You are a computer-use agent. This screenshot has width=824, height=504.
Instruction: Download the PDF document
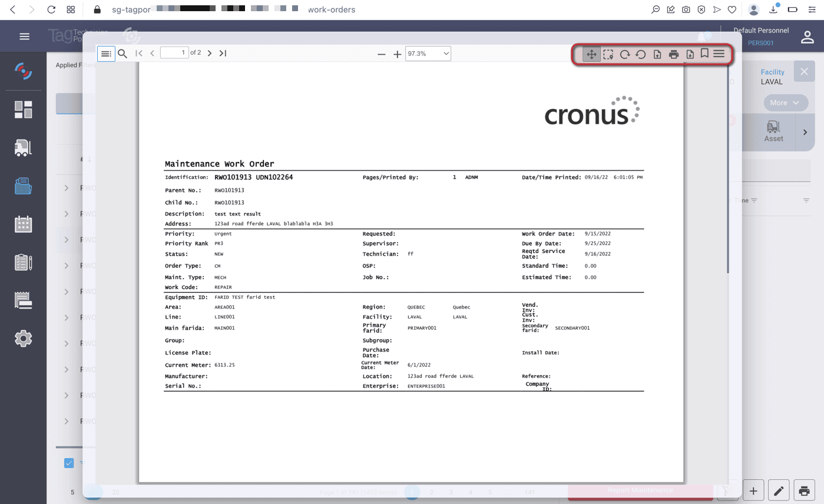tap(690, 54)
